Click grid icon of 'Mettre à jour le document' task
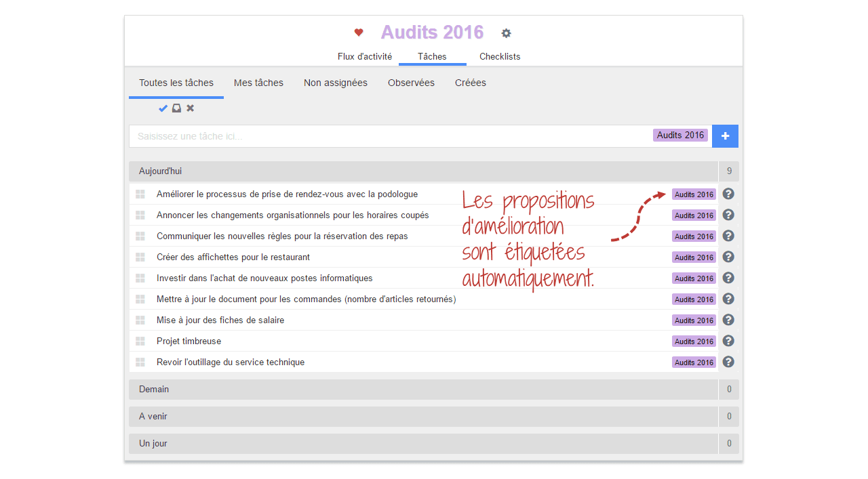Image resolution: width=868 pixels, height=479 pixels. pyautogui.click(x=140, y=299)
